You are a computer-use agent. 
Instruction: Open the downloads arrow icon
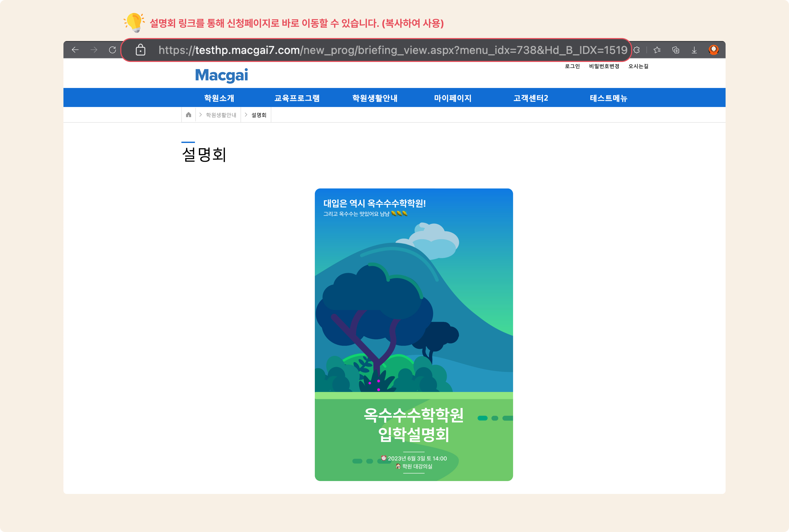click(694, 50)
